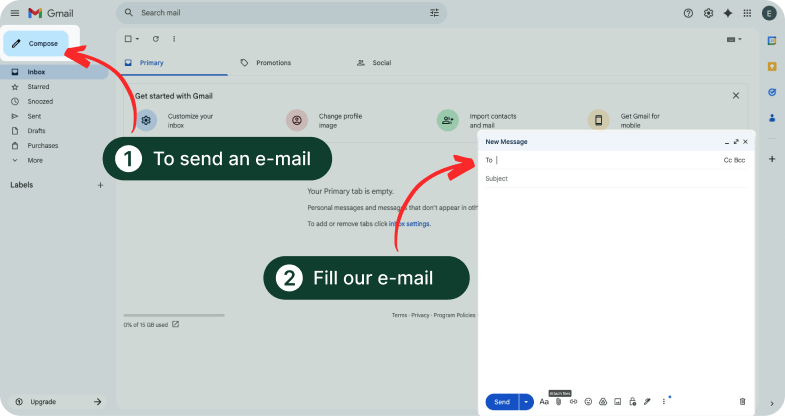Screen dimensions: 785x416
Task: Create new label plus button
Action: point(100,185)
